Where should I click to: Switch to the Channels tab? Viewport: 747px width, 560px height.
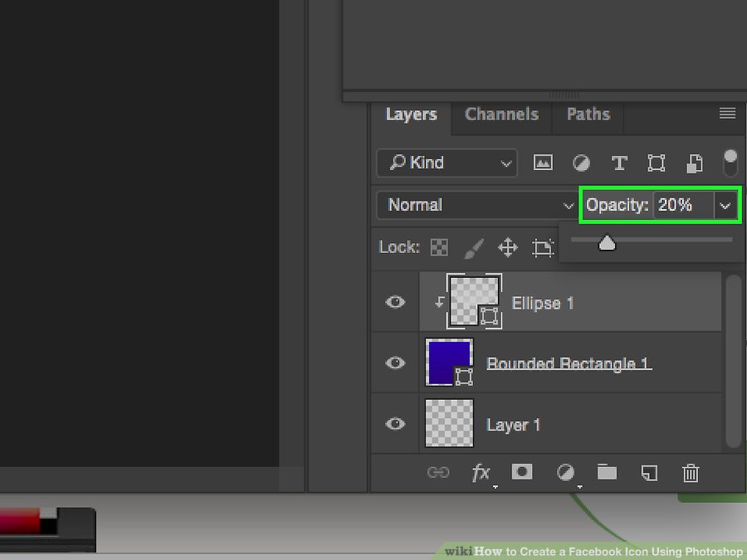tap(501, 114)
